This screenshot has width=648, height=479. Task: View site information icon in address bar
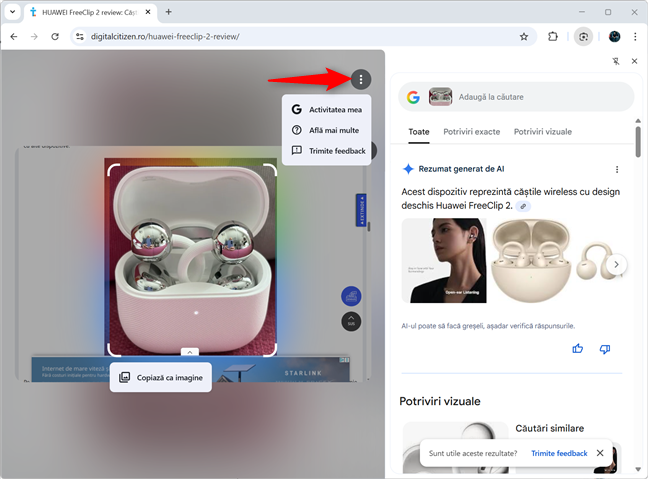(80, 36)
